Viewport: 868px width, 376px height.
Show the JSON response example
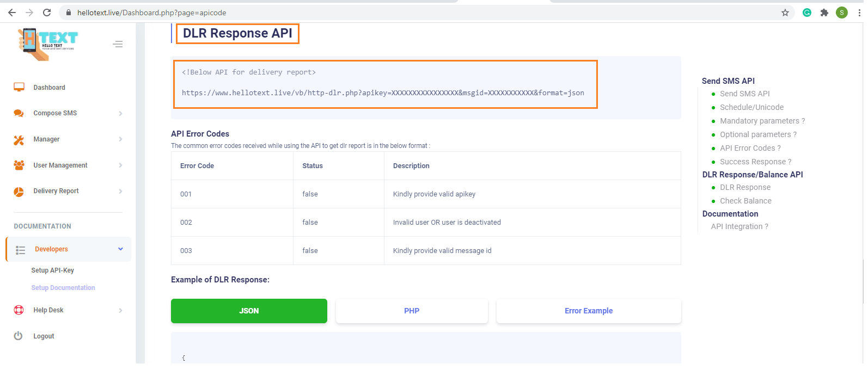(249, 311)
